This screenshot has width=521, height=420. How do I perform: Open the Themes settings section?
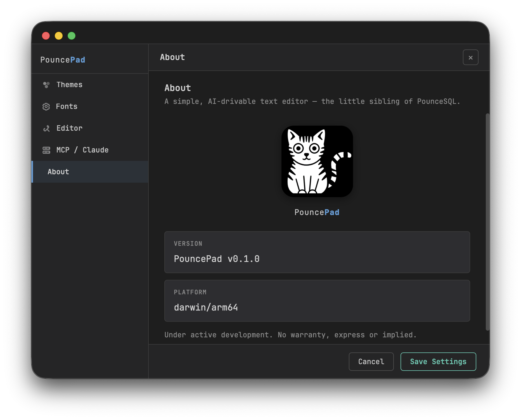pos(90,85)
